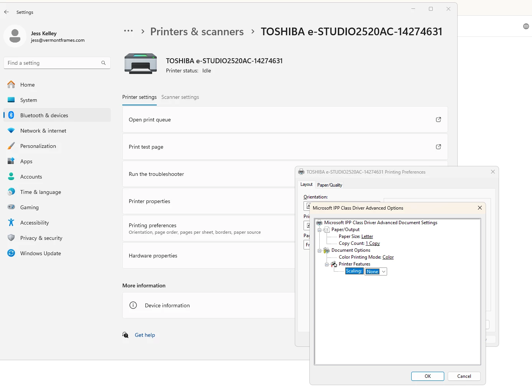This screenshot has height=392, width=532.
Task: Minimize the Settings window
Action: coord(413,9)
